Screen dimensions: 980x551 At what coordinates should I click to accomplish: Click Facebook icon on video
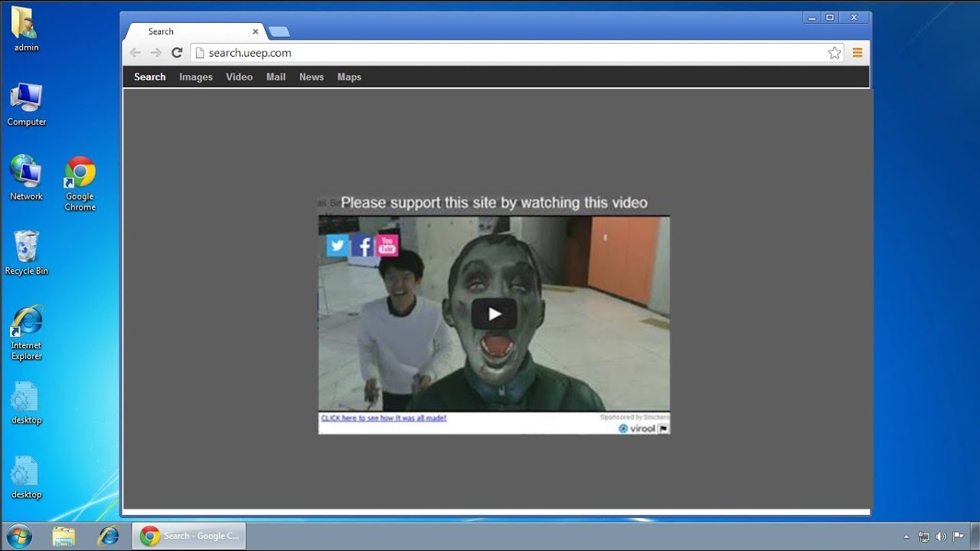(363, 246)
